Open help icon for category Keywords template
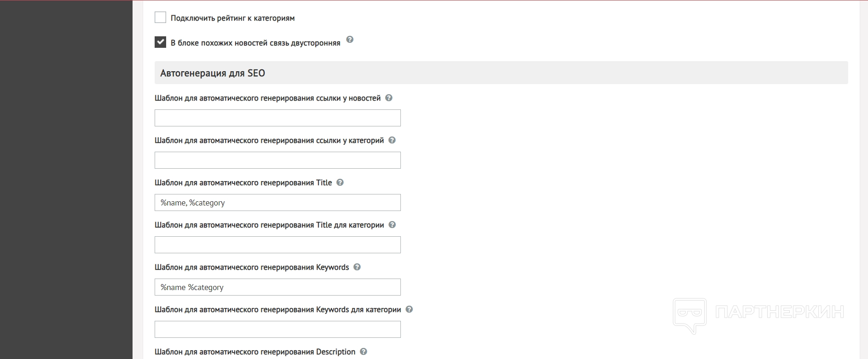Image resolution: width=868 pixels, height=359 pixels. 409,309
